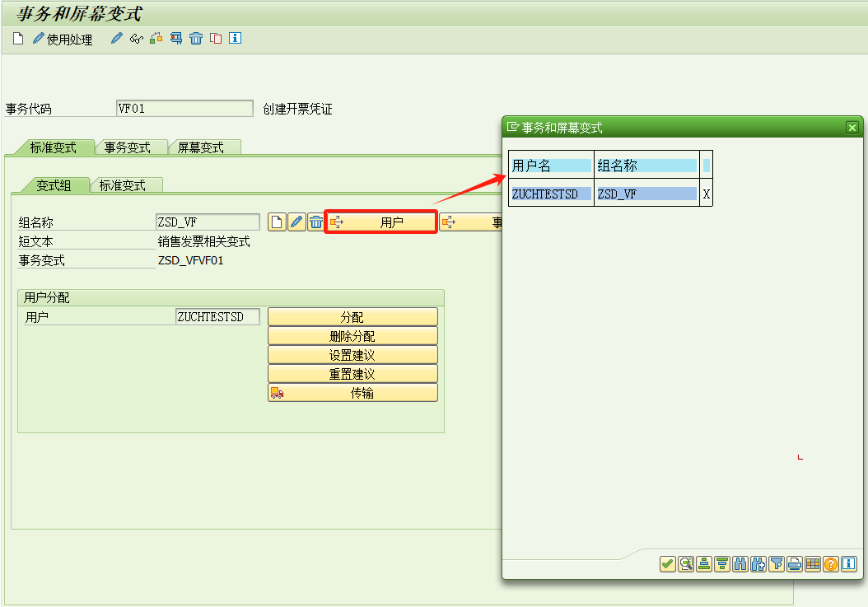Click the sort ascending icon in popup
The image size is (868, 607).
tap(704, 564)
